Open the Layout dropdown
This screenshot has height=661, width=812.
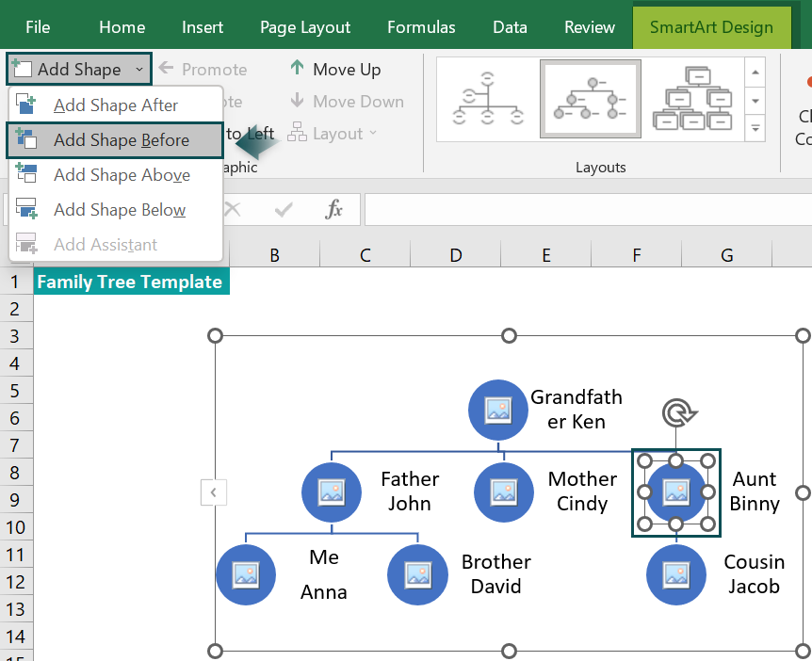[333, 134]
